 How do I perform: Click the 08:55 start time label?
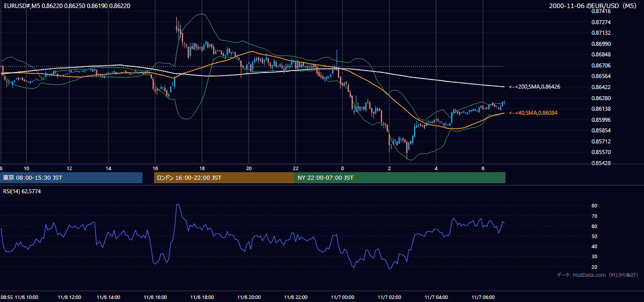pos(7,297)
